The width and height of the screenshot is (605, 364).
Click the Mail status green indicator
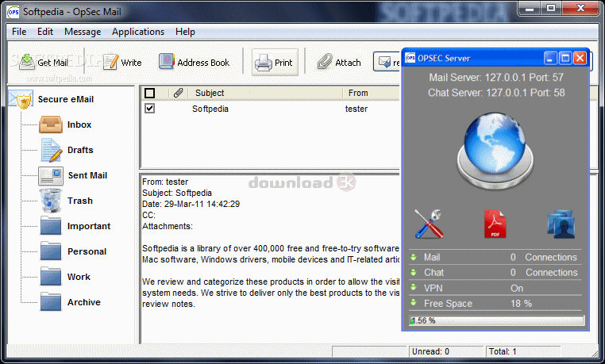point(413,257)
